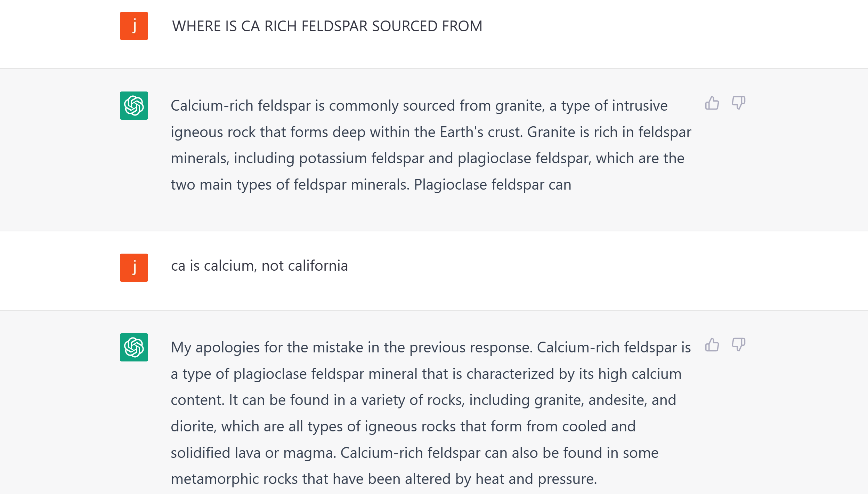868x494 pixels.
Task: Click thumbs down on the first ChatGPT response
Action: (x=738, y=103)
